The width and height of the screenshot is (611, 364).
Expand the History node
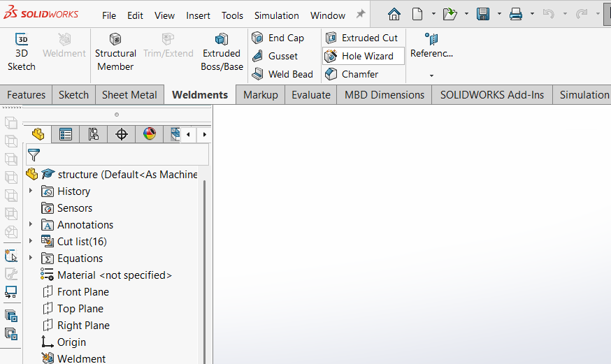coord(31,191)
